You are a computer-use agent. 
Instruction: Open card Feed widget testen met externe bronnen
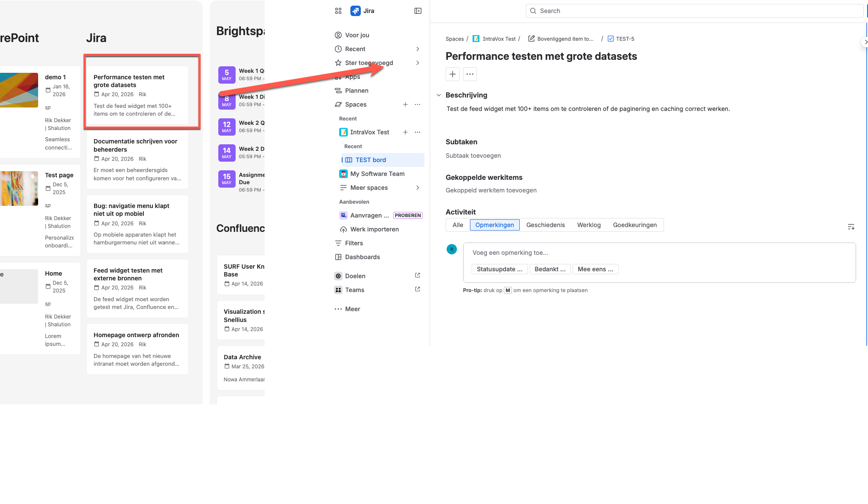tap(137, 289)
